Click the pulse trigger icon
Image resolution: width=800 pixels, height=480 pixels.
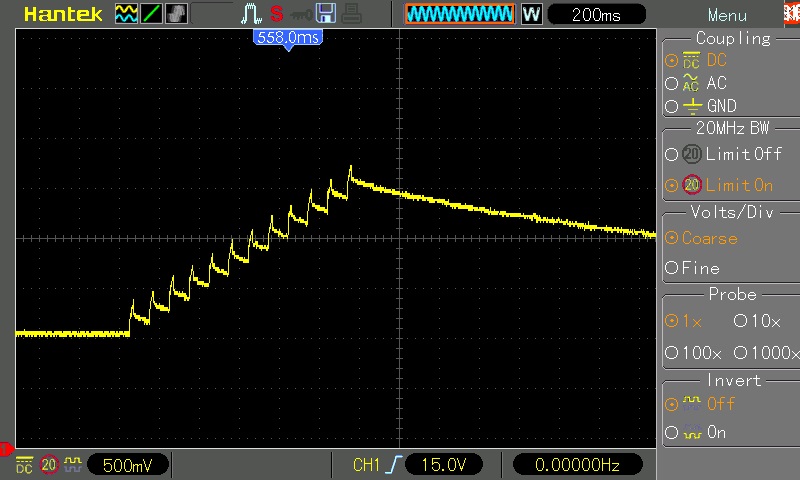point(249,14)
